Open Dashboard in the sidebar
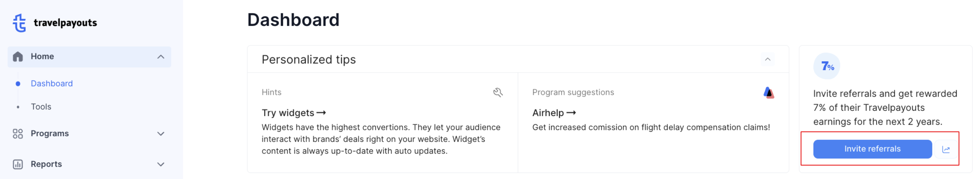Screen dimensions: 980x179 pos(52,84)
